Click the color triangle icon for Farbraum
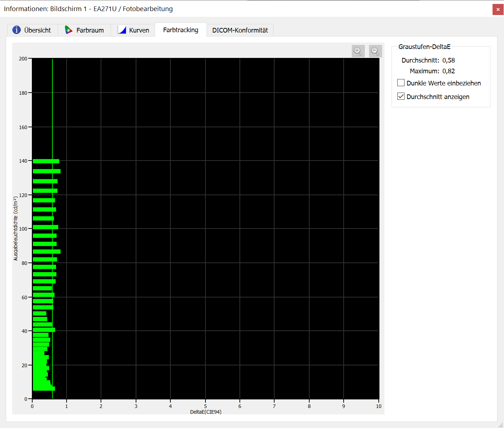Image resolution: width=504 pixels, height=428 pixels. [68, 30]
